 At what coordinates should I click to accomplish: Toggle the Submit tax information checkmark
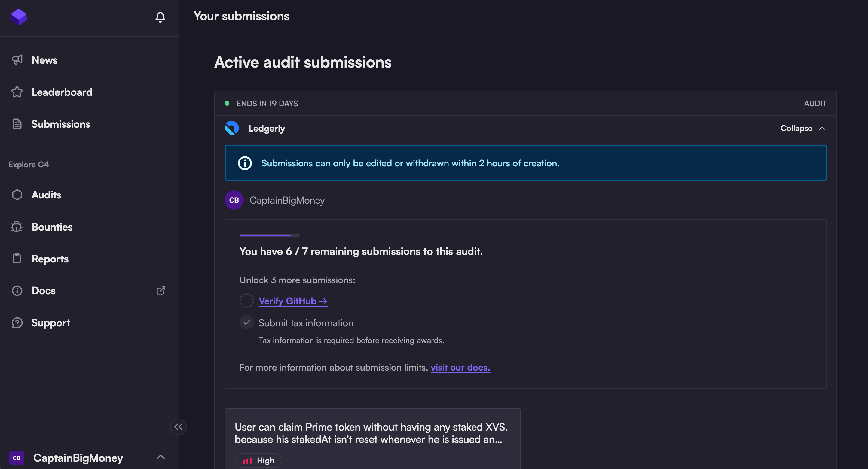coord(246,322)
